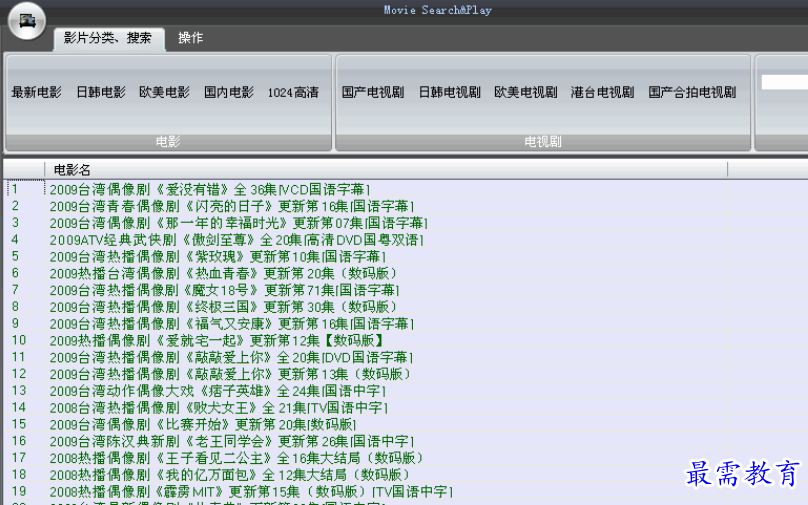Select row 18 《我的亿万面包》 全12集
The height and width of the screenshot is (505, 808).
pyautogui.click(x=229, y=475)
